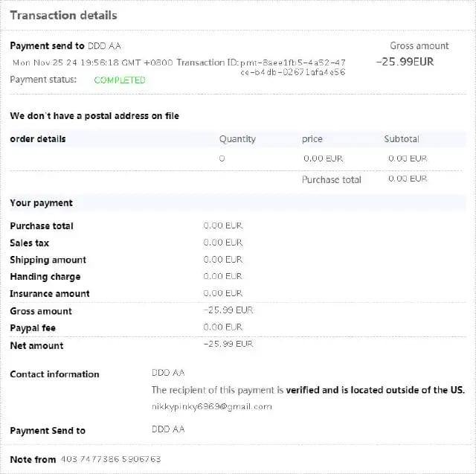The height and width of the screenshot is (474, 476).
Task: Click the Insurance amount value 0.00 EUR
Action: (223, 293)
